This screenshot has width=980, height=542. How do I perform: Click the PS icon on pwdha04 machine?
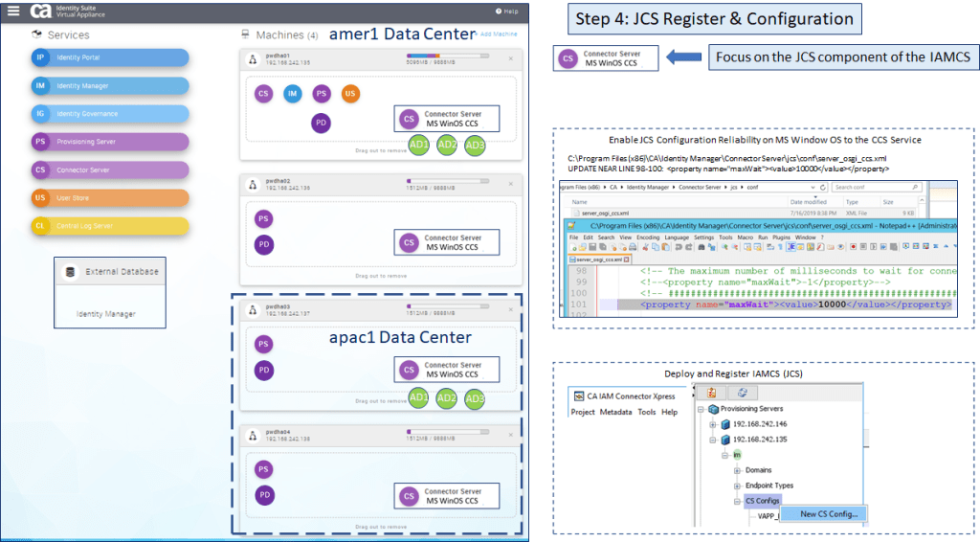[263, 470]
